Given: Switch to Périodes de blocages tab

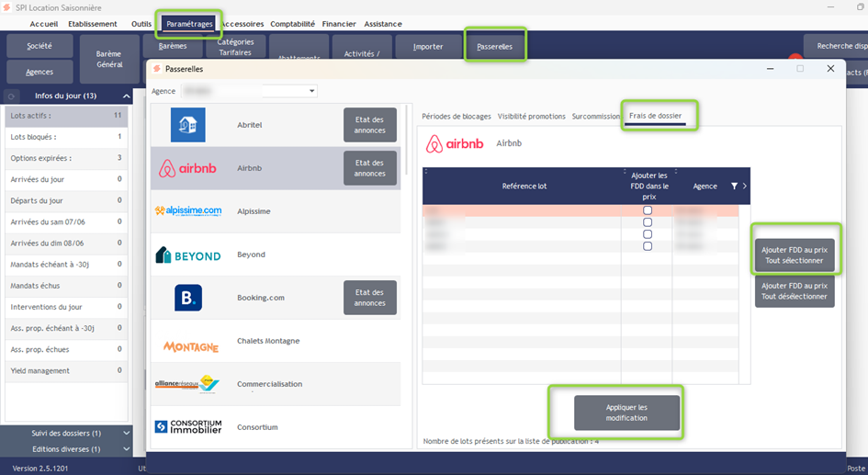Looking at the screenshot, I should pyautogui.click(x=457, y=117).
